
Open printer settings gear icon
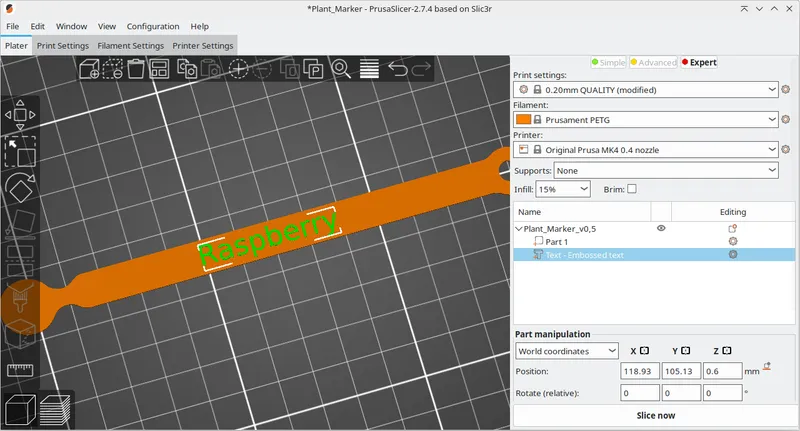tap(786, 149)
